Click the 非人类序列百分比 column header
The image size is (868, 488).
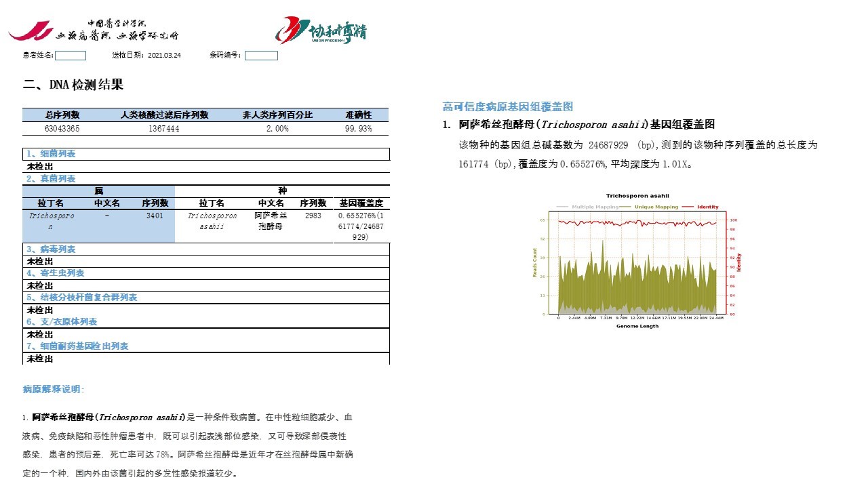coord(278,115)
